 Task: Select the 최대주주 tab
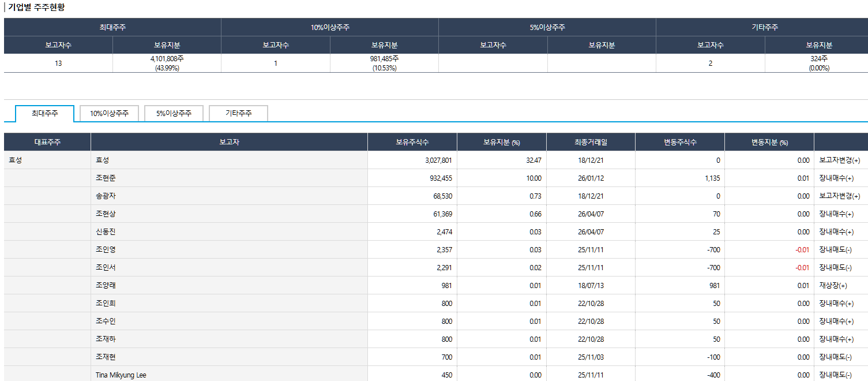click(x=45, y=114)
